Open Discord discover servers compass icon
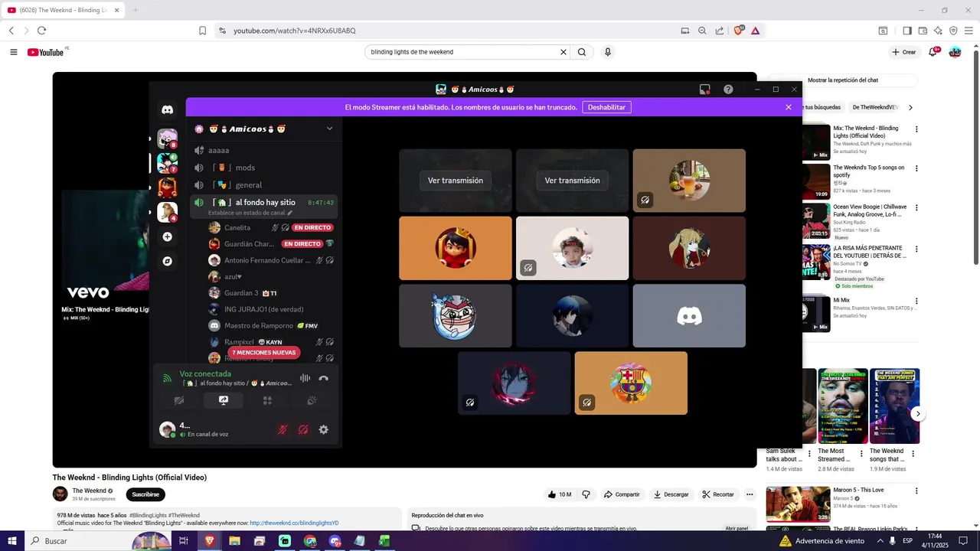The width and height of the screenshot is (980, 551). tap(167, 261)
